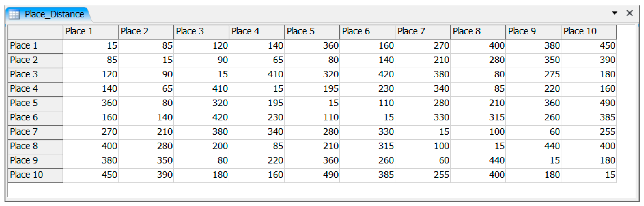644x206 pixels.
Task: Select the Place_Distance tab
Action: [x=54, y=14]
